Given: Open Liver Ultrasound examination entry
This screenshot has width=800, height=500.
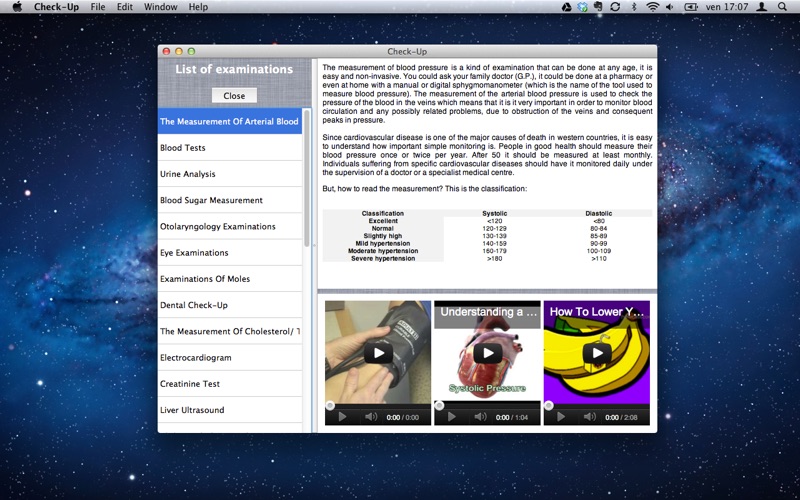Looking at the screenshot, I should pos(192,410).
